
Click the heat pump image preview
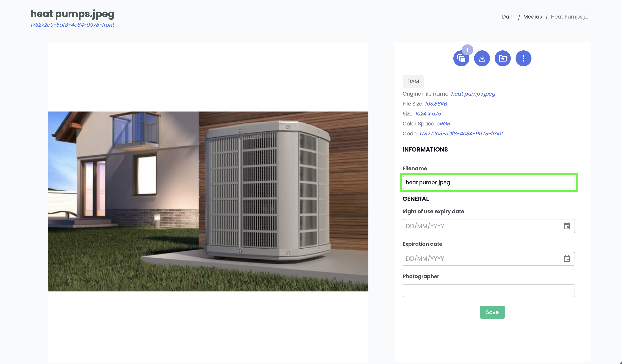(x=208, y=201)
